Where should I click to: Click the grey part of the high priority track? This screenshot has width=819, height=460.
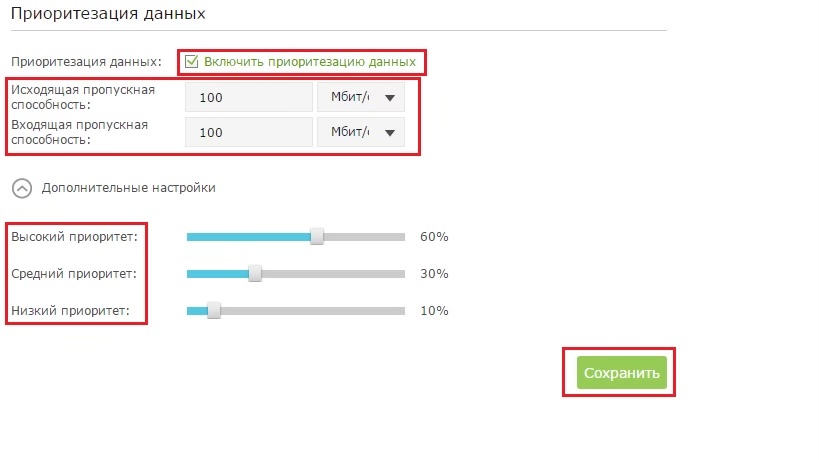[x=364, y=237]
